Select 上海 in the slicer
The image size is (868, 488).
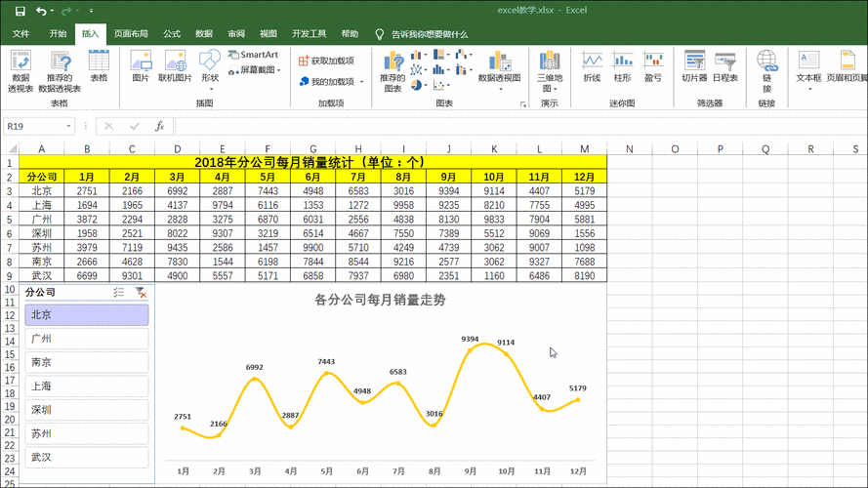pyautogui.click(x=86, y=386)
